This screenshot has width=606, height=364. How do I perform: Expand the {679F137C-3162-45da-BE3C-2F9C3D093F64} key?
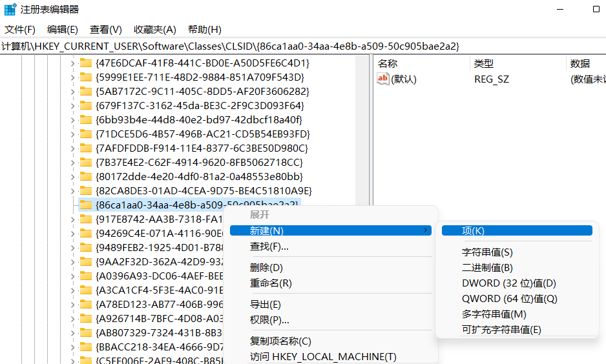point(72,106)
